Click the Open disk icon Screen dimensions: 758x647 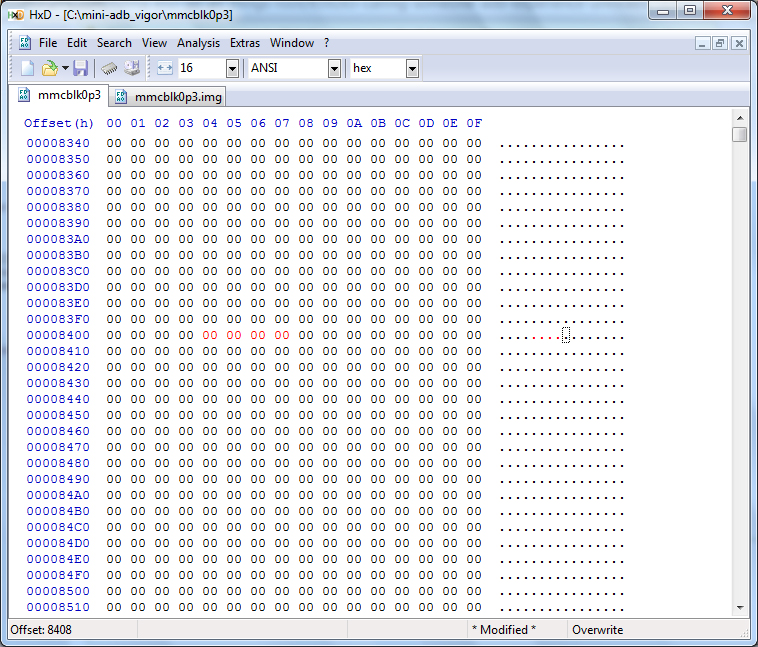132,68
